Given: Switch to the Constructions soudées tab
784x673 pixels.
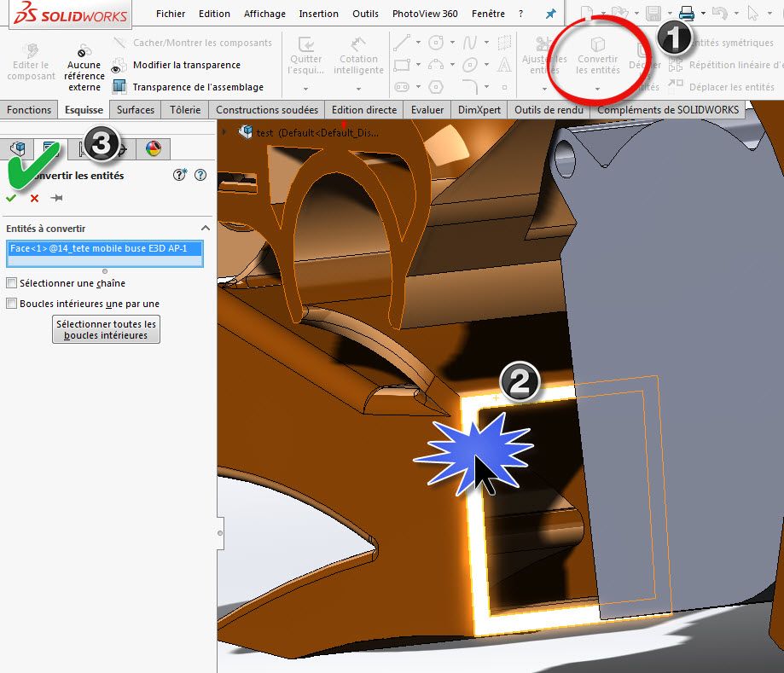Looking at the screenshot, I should click(x=267, y=109).
